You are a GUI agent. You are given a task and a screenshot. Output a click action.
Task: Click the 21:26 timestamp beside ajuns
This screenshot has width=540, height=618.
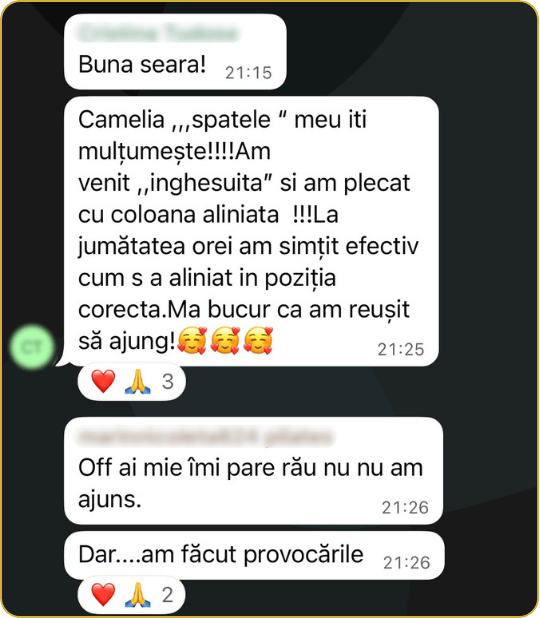coord(405,508)
